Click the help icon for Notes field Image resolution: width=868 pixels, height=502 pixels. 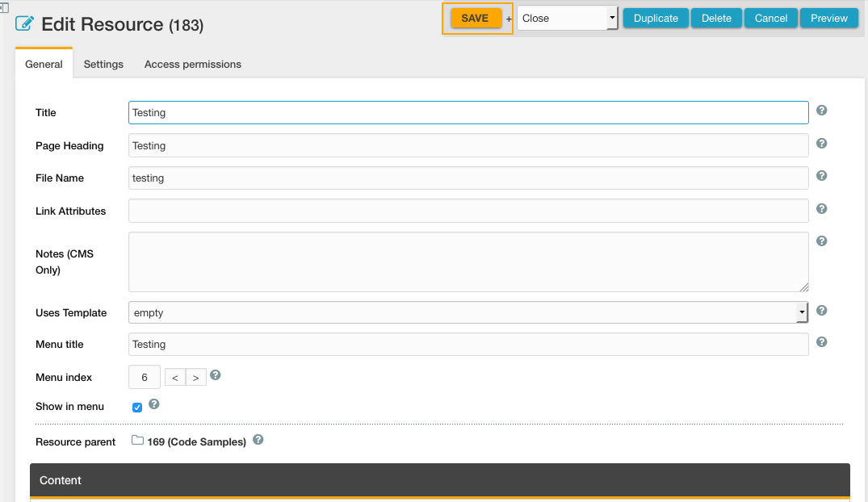tap(821, 241)
